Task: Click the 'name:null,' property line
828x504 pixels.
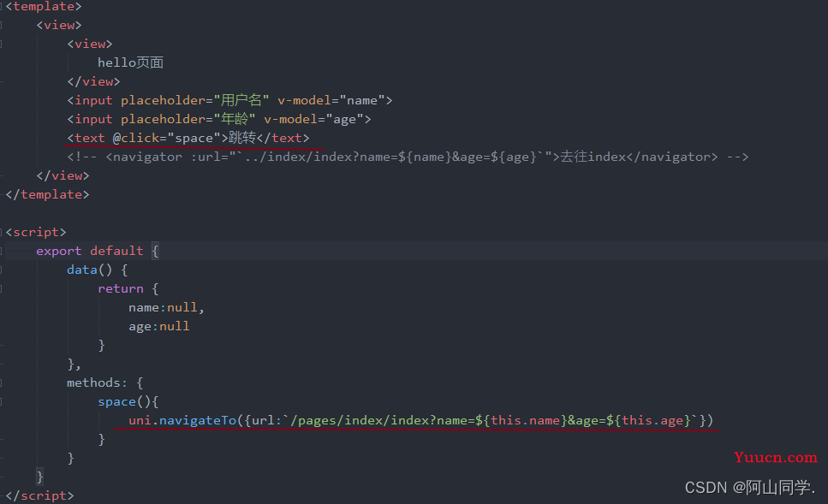Action: (166, 308)
